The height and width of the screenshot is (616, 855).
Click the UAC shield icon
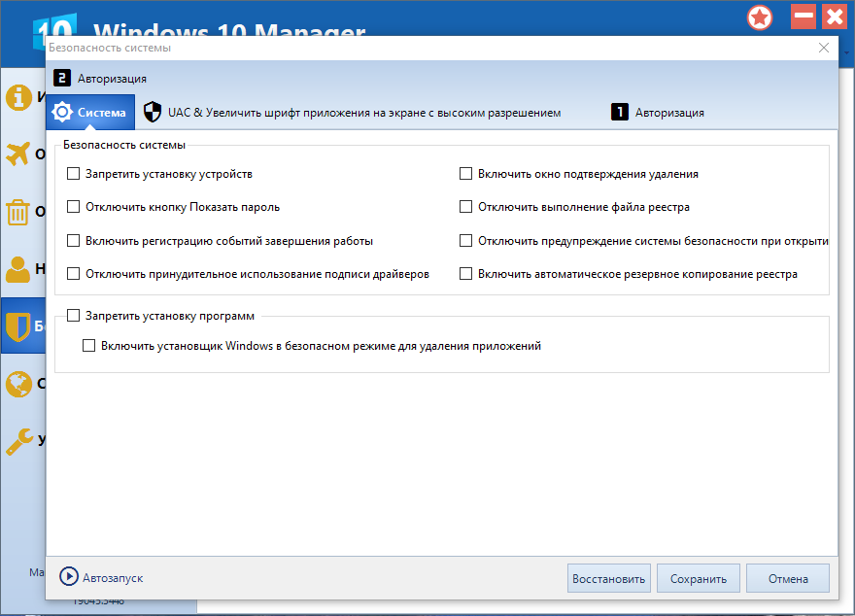(153, 113)
